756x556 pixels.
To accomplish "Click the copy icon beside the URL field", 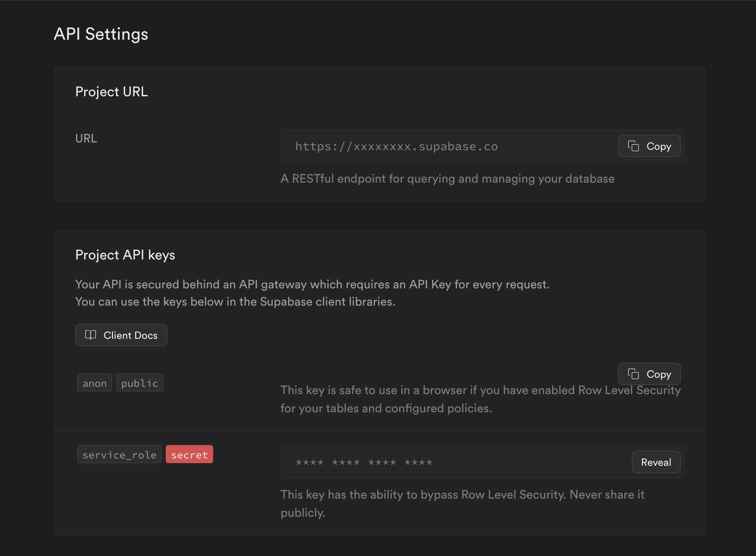I will [633, 146].
